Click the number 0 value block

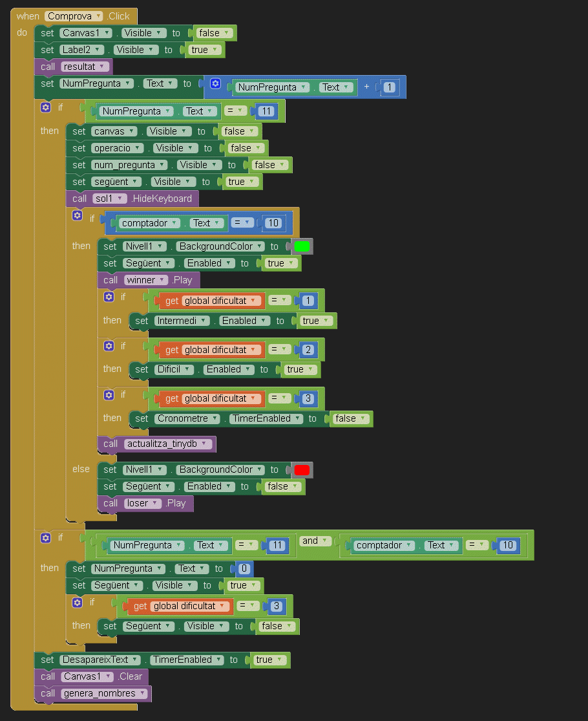[x=244, y=569]
